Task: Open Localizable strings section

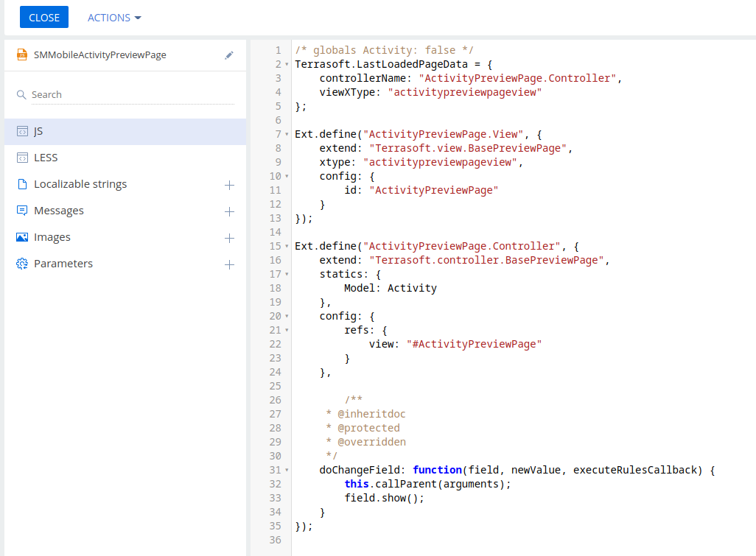Action: pos(80,184)
